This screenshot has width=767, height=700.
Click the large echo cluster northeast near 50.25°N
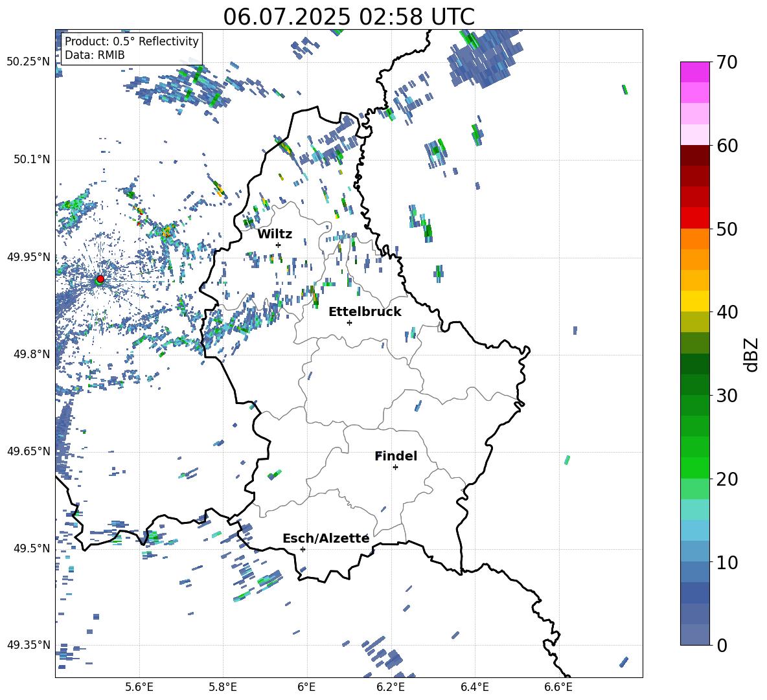[x=485, y=58]
